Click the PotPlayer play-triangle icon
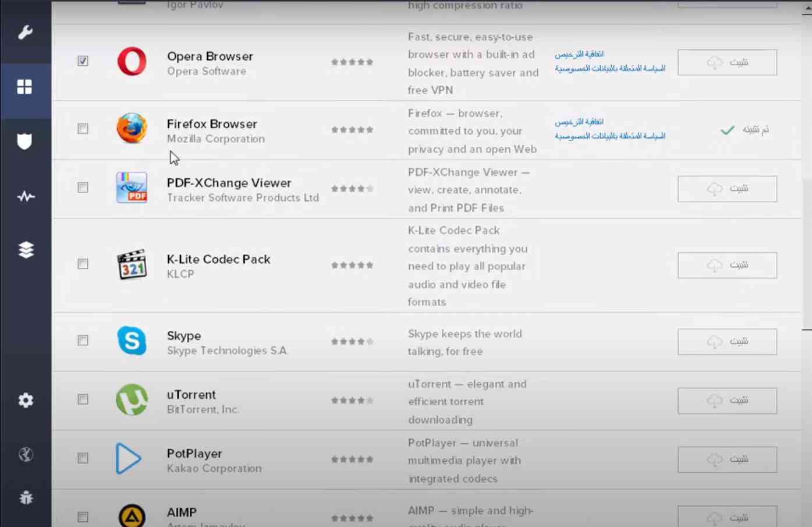The image size is (812, 527). tap(128, 458)
